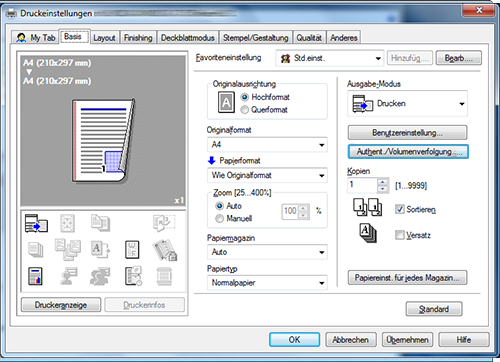Select the Hochformat orientation option

point(245,97)
